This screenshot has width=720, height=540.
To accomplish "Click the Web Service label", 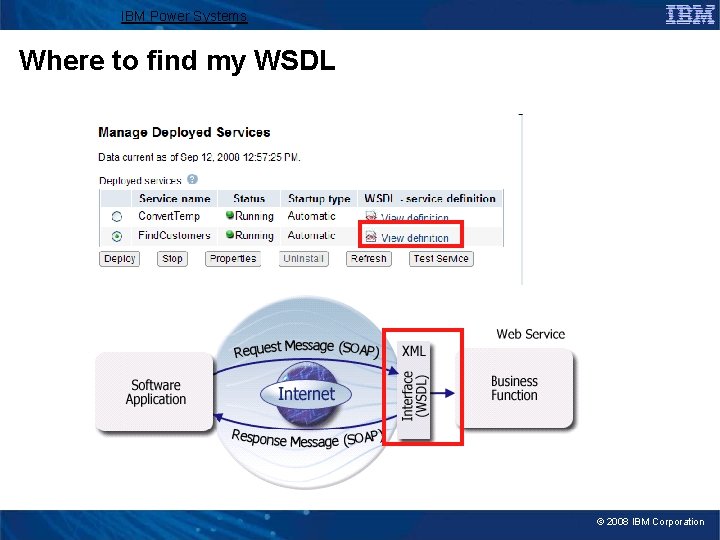I will pyautogui.click(x=530, y=334).
